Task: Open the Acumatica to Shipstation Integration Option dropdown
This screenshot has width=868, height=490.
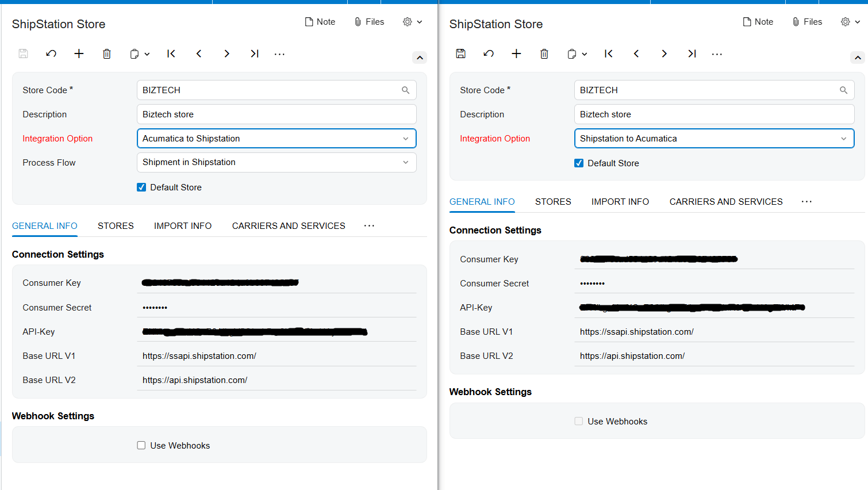Action: (276, 139)
